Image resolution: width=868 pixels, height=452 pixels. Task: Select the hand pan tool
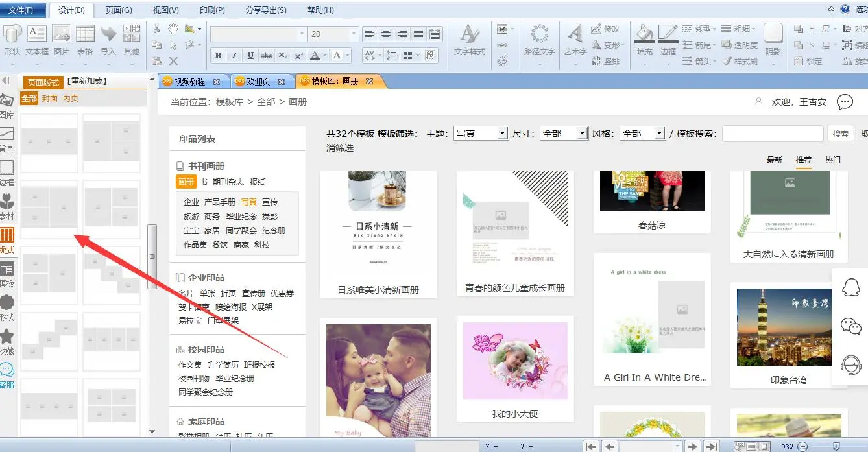[x=173, y=29]
